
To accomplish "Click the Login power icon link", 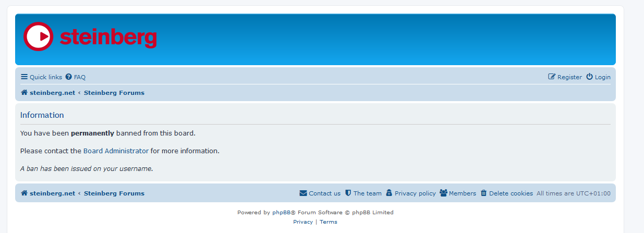I will pyautogui.click(x=598, y=77).
